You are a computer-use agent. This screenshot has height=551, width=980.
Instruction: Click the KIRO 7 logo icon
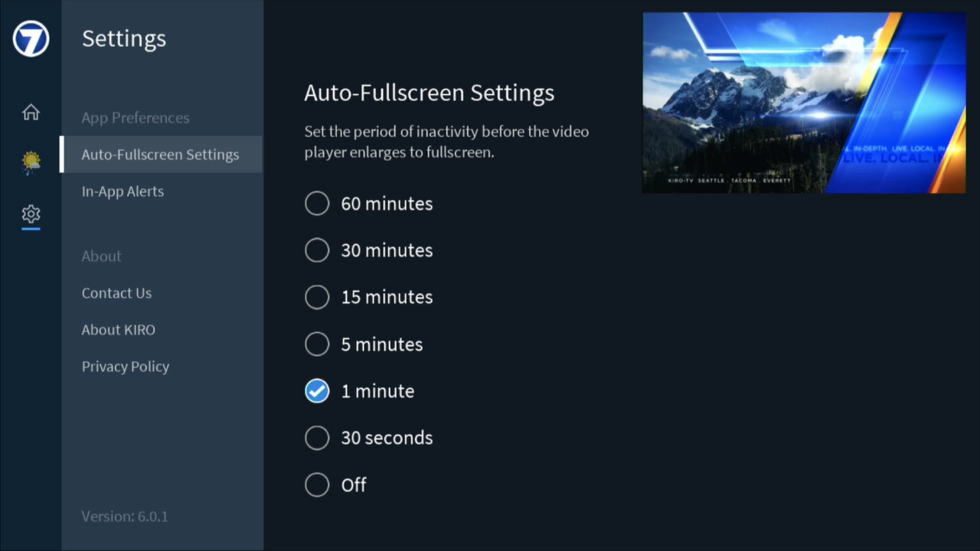pos(31,38)
